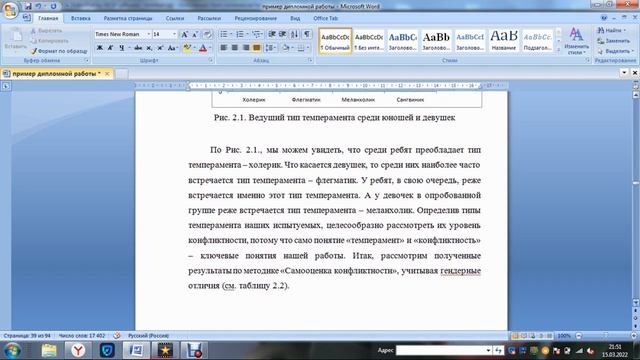
Task: Toggle Underline (Ч) formatting
Action: [122, 48]
